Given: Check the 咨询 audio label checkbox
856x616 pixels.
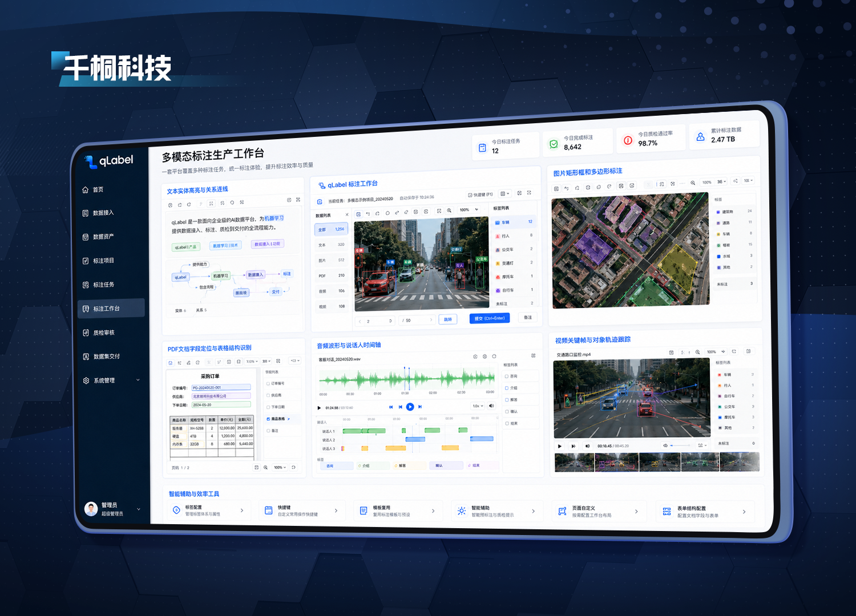Looking at the screenshot, I should pyautogui.click(x=507, y=376).
